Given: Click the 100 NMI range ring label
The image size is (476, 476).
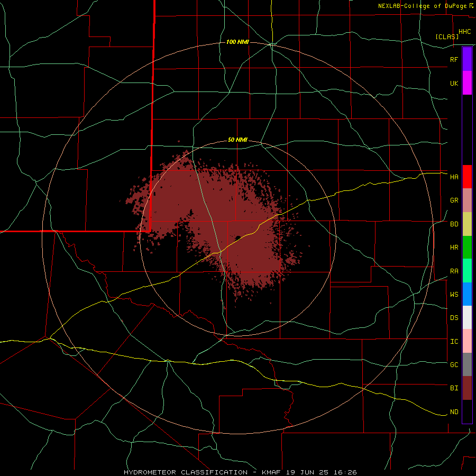Looking at the screenshot, I should coord(237,42).
